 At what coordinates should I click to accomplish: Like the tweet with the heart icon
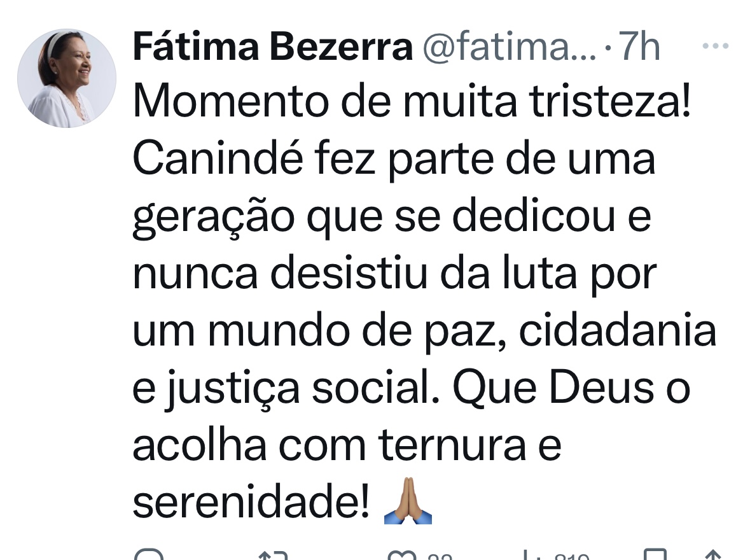point(401,555)
